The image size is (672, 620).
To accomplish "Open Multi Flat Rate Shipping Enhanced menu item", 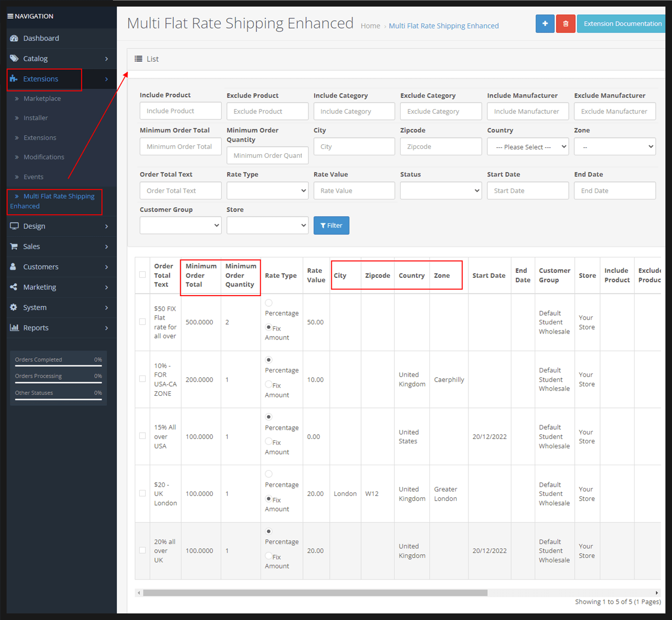I will (x=55, y=201).
